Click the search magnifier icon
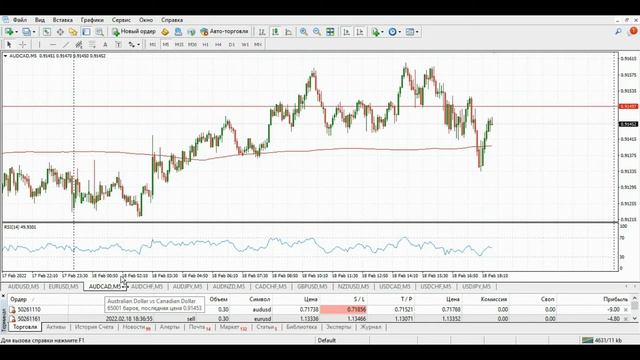Image resolution: width=640 pixels, height=360 pixels. click(x=618, y=31)
